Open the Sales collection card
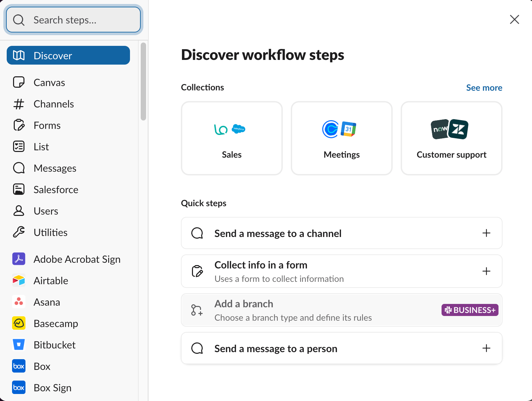Viewport: 532px width, 401px height. coord(232,138)
